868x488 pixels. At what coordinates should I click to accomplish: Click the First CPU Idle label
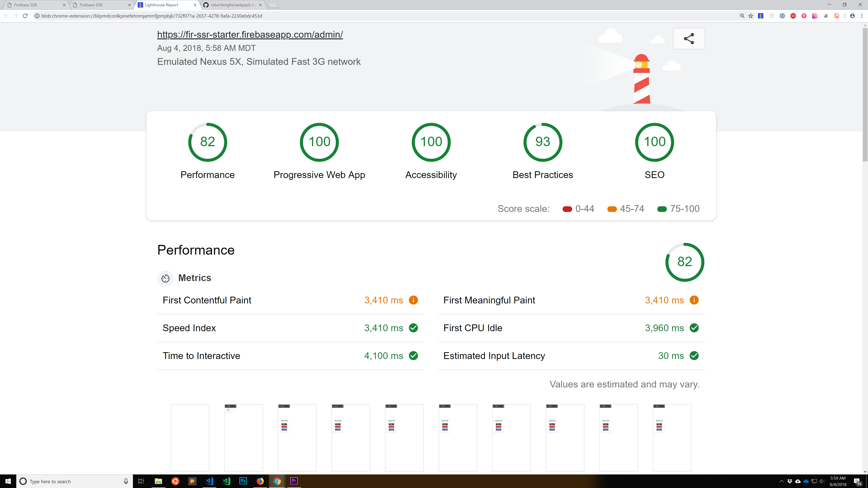point(473,328)
